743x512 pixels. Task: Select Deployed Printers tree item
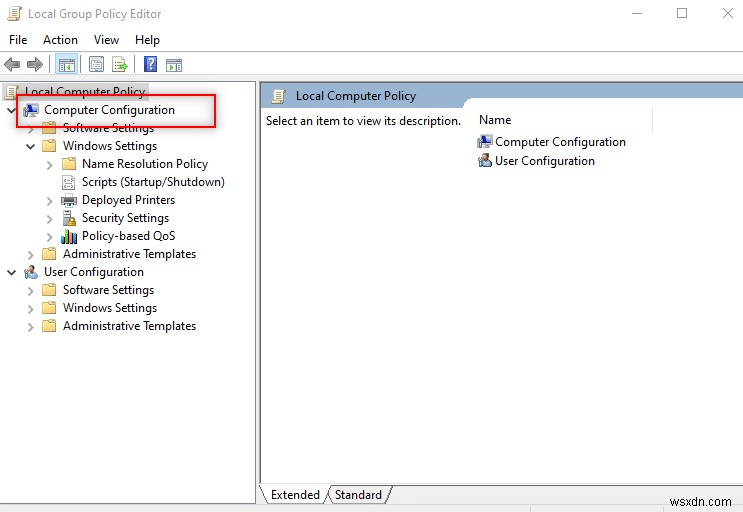coord(128,200)
